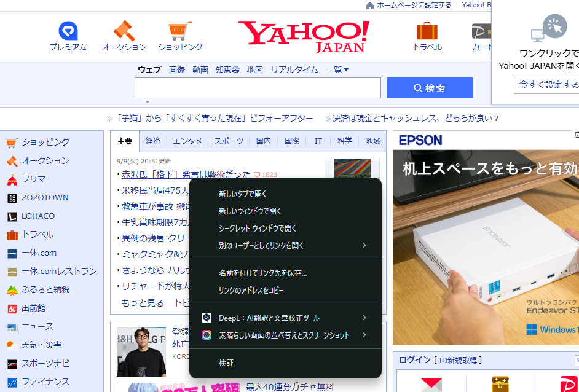Screen dimensions: 579x392
Task: Open the man with glasses article thumbnail
Action: point(141,352)
